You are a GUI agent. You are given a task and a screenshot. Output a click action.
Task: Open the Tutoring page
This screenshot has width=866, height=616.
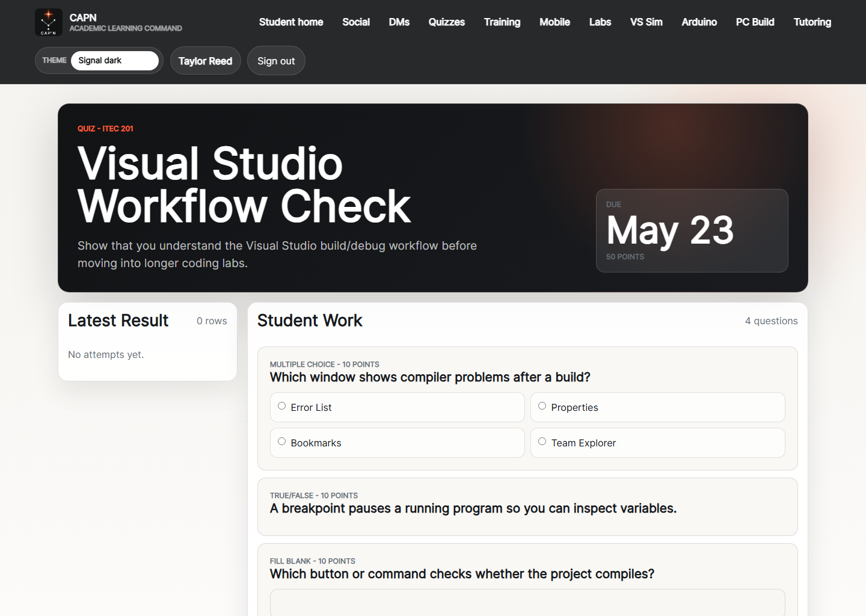tap(812, 22)
